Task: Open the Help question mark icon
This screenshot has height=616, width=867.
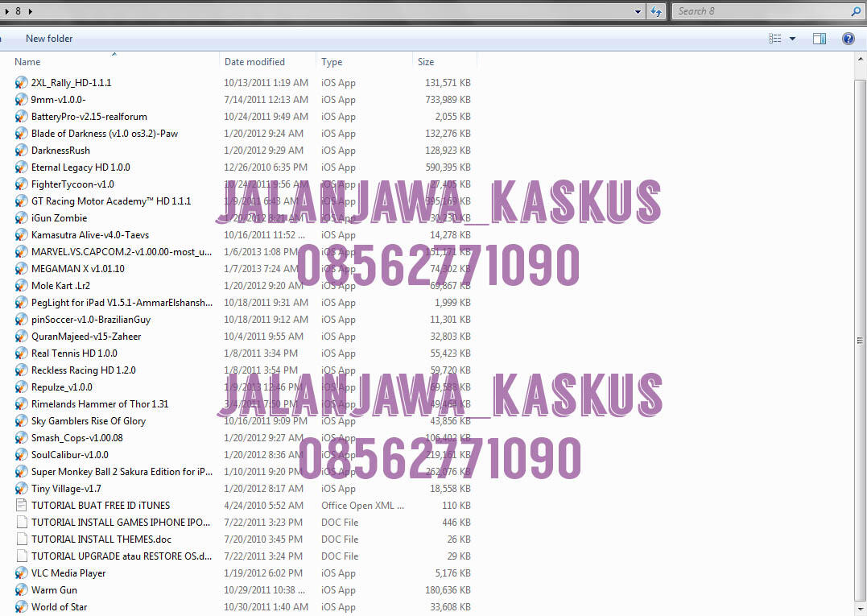Action: pyautogui.click(x=848, y=38)
